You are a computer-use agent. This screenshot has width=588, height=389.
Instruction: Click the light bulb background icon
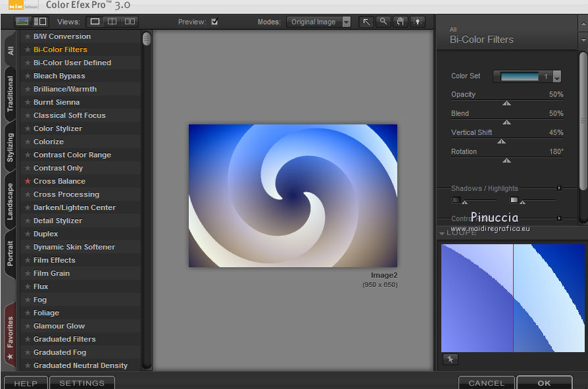point(418,22)
